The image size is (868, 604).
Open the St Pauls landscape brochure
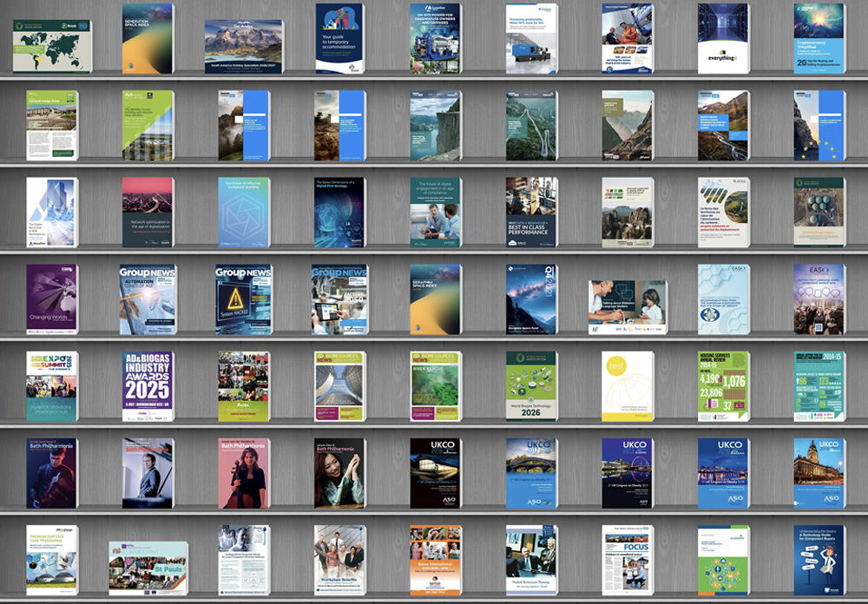148,568
